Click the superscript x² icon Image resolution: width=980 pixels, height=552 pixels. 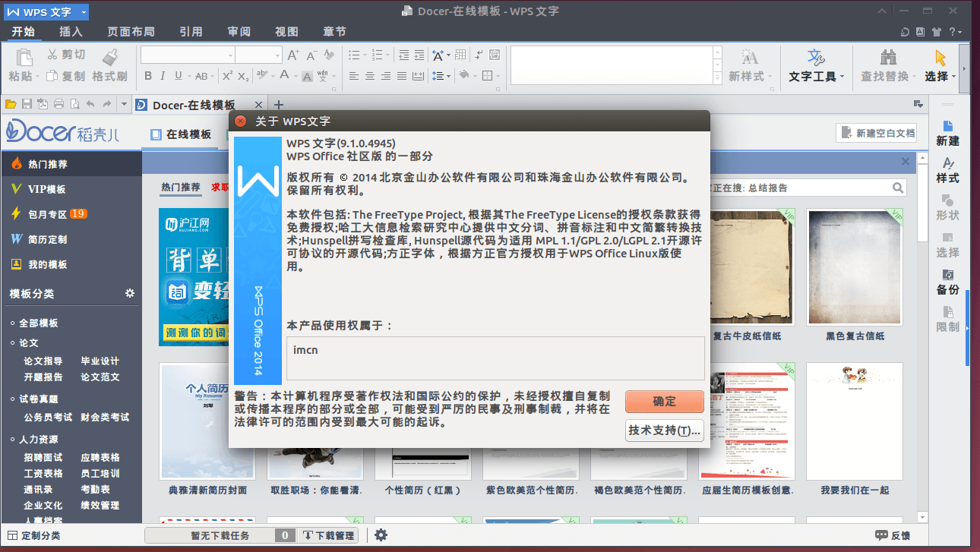(227, 76)
